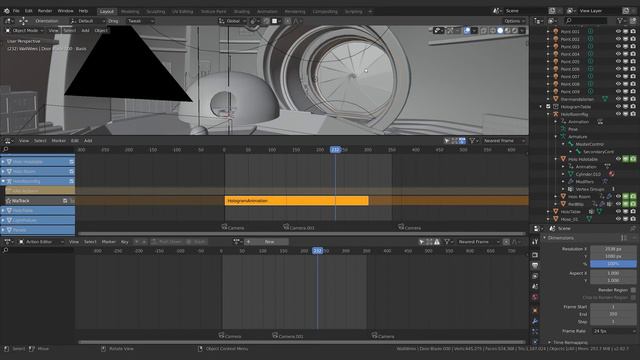
Task: Hide Point.001 in viewport
Action: (618, 31)
